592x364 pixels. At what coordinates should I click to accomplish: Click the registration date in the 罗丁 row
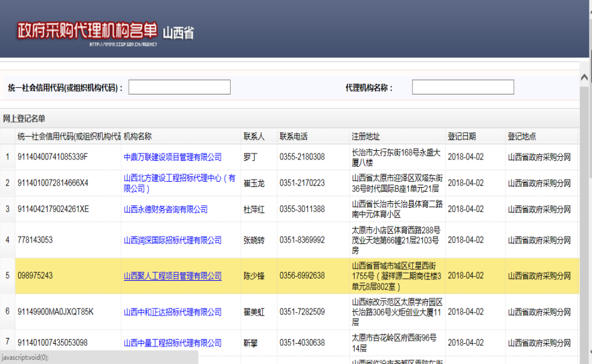pos(465,157)
